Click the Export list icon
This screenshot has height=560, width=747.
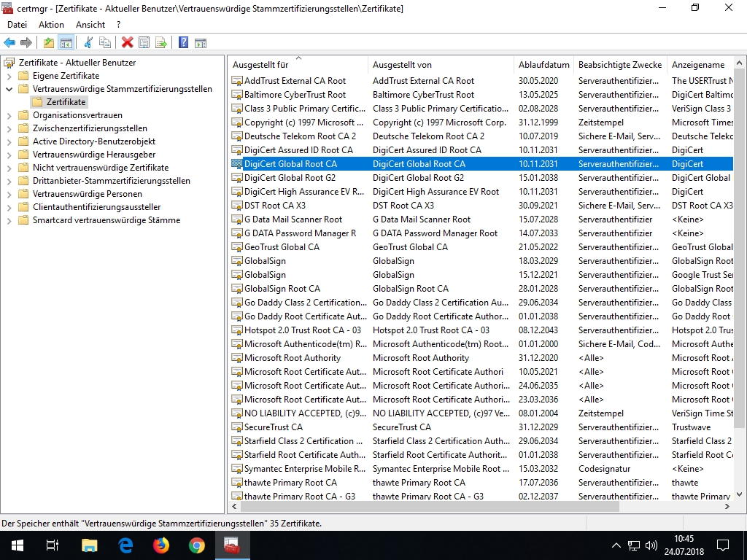tap(161, 43)
